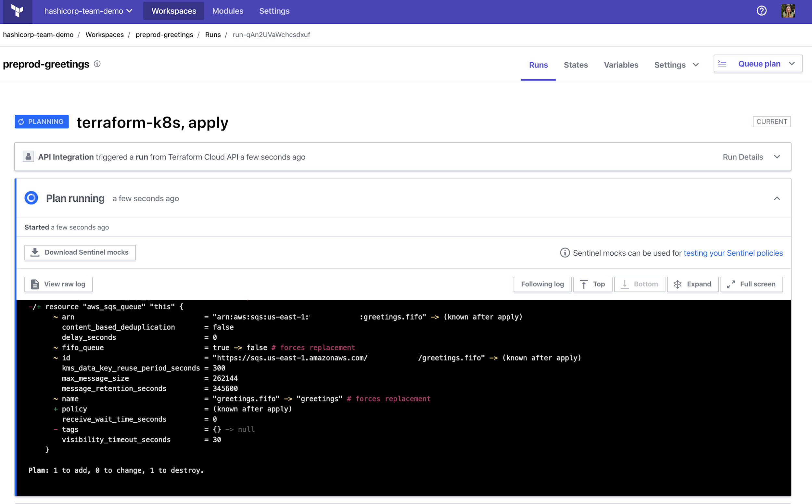Expand the plan log output

click(x=692, y=284)
